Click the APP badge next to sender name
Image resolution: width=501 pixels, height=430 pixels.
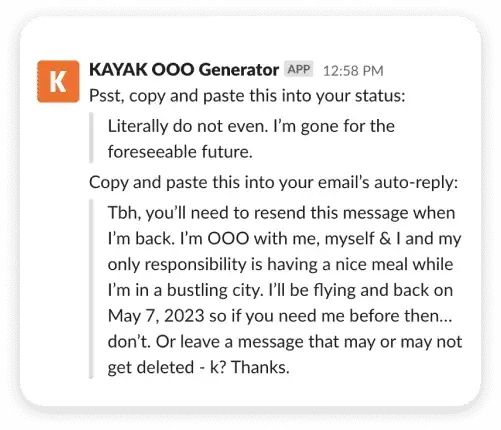point(299,69)
